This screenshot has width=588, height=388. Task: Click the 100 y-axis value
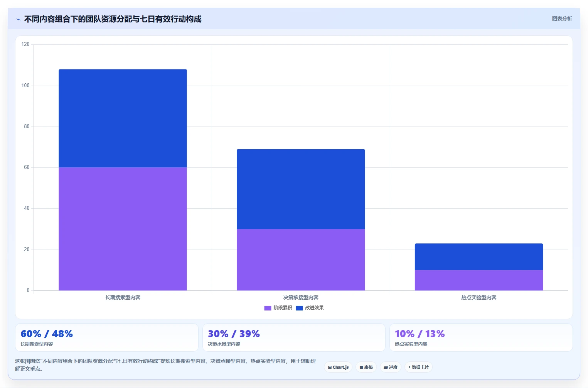point(25,86)
